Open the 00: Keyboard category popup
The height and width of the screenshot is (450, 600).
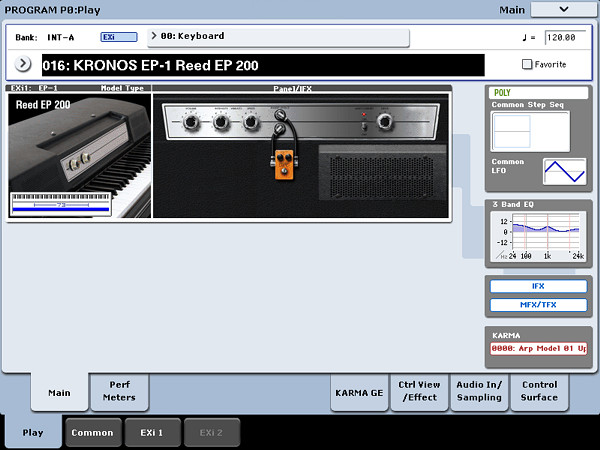pos(278,38)
